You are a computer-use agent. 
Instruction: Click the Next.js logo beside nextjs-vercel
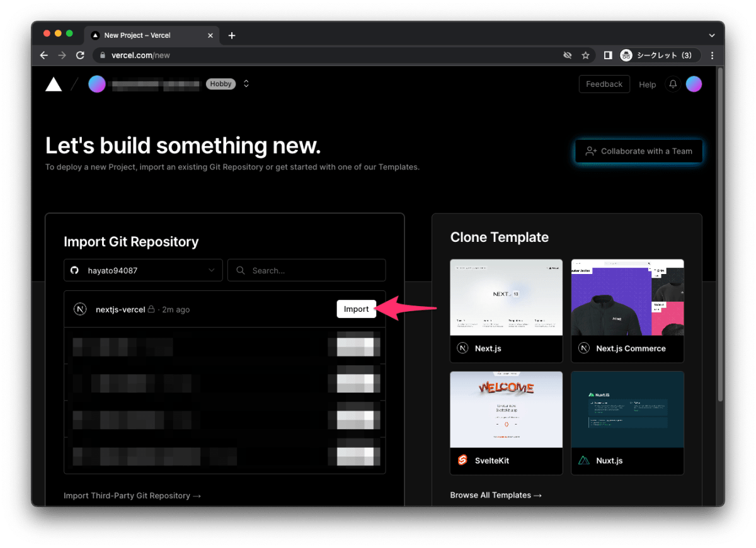80,309
